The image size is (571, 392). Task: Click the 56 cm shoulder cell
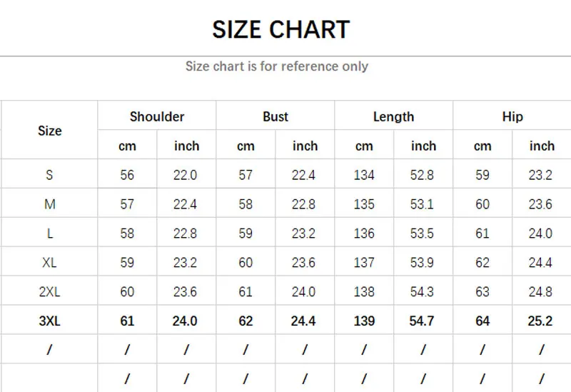(x=127, y=175)
